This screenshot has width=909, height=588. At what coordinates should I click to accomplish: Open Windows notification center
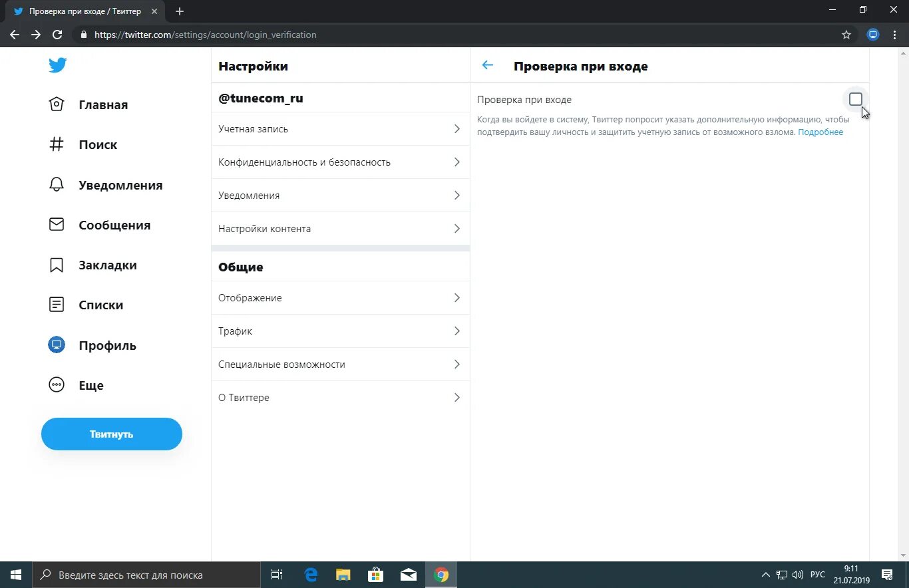pyautogui.click(x=887, y=575)
